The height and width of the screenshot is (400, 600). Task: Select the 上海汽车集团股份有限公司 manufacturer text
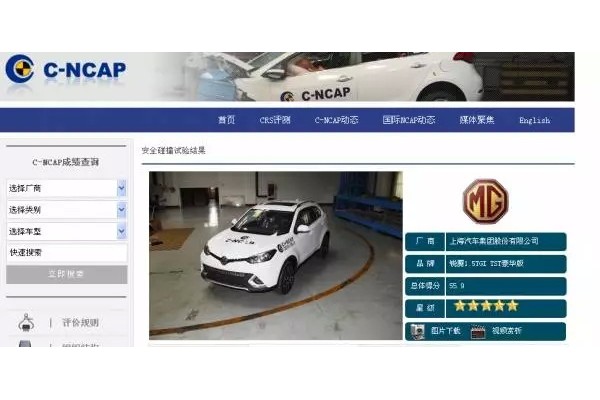click(x=494, y=241)
